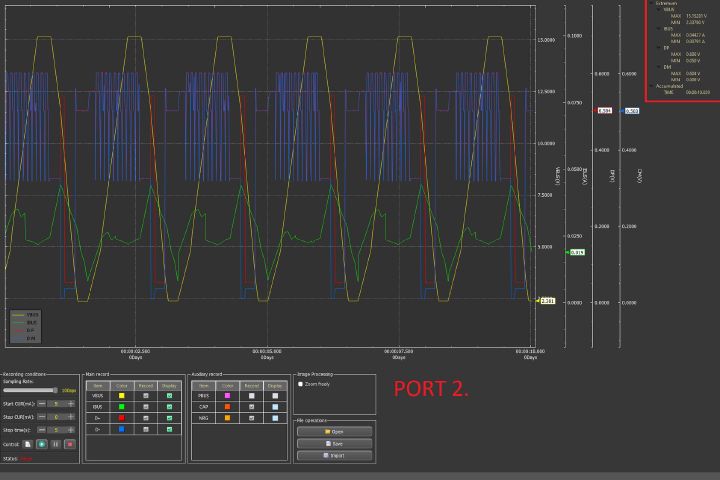The image size is (720, 480).
Task: Click the Import button
Action: click(334, 455)
